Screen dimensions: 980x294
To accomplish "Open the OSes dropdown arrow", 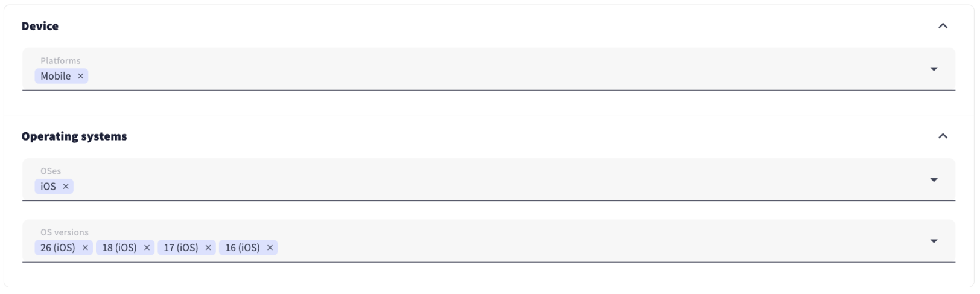I will [934, 180].
